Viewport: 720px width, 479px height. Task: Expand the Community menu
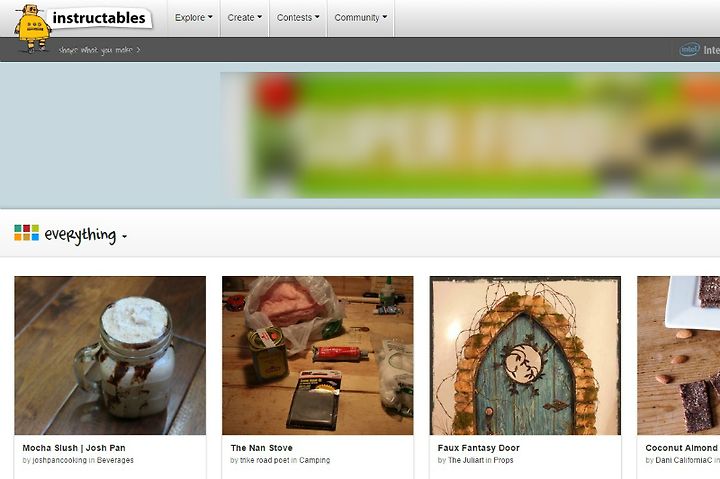(x=361, y=17)
